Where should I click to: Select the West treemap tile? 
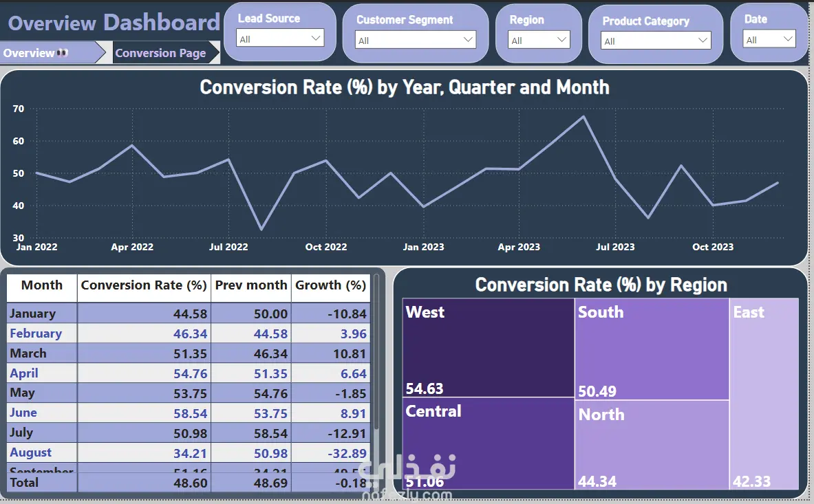tap(488, 347)
